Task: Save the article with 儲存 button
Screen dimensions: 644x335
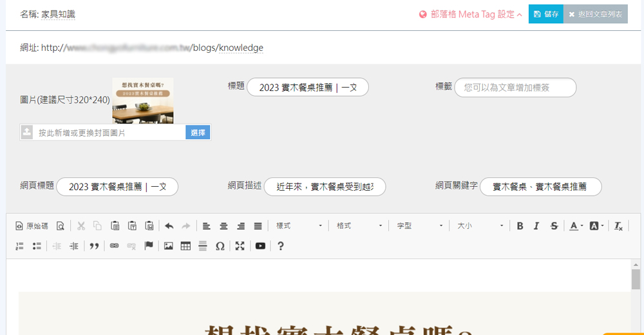Action: (x=546, y=14)
